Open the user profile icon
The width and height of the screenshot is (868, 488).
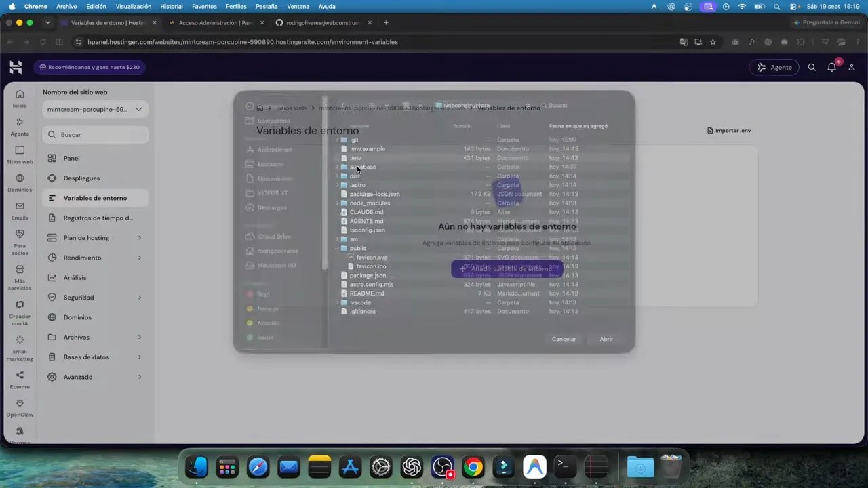coord(852,68)
